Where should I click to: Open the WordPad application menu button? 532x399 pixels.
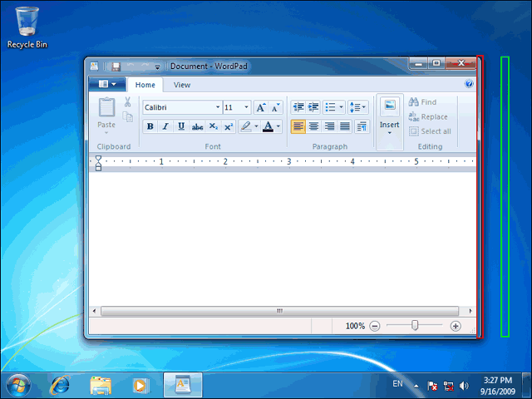[x=107, y=84]
